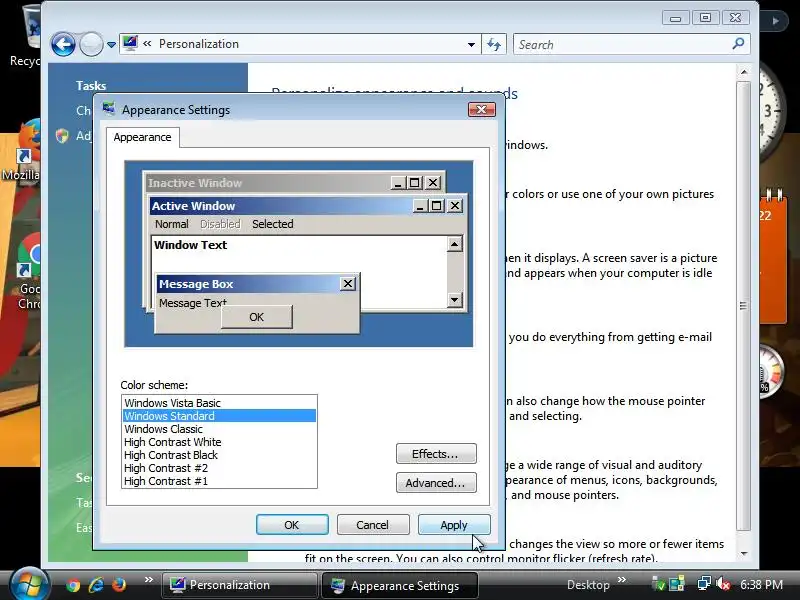
Task: Select High Contrast Black color scheme
Action: [219, 455]
